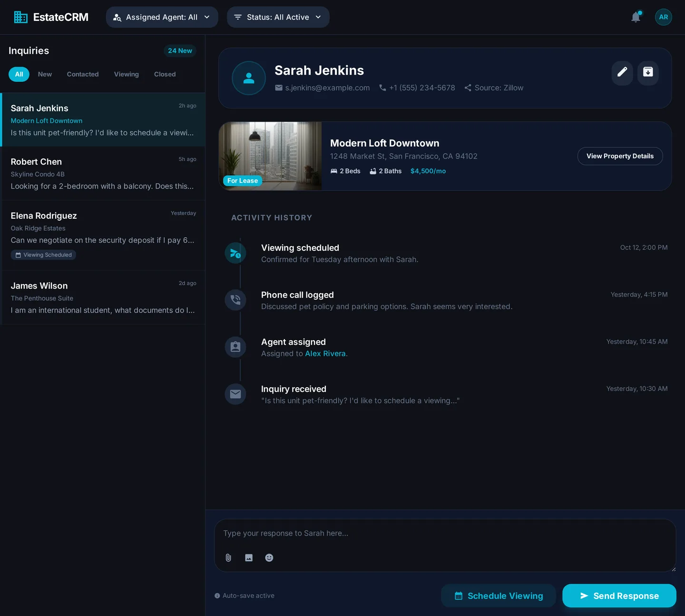Click View Property Details button
The height and width of the screenshot is (616, 685).
click(x=620, y=156)
